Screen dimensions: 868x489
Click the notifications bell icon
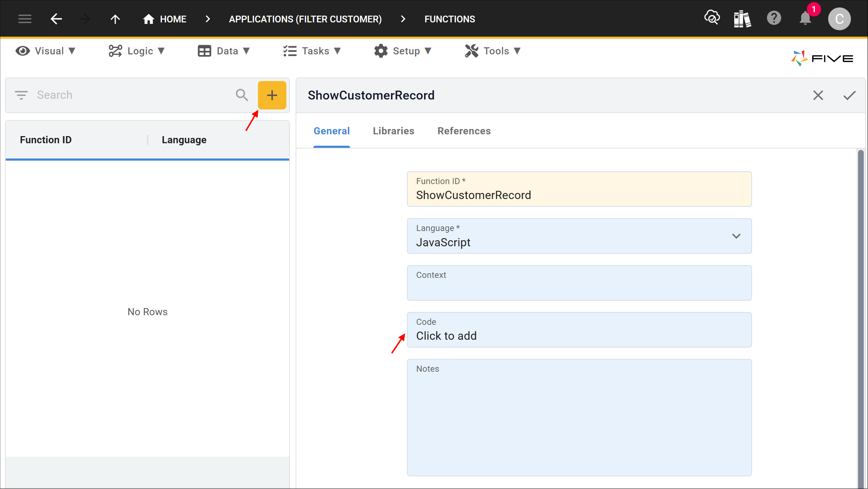point(805,19)
